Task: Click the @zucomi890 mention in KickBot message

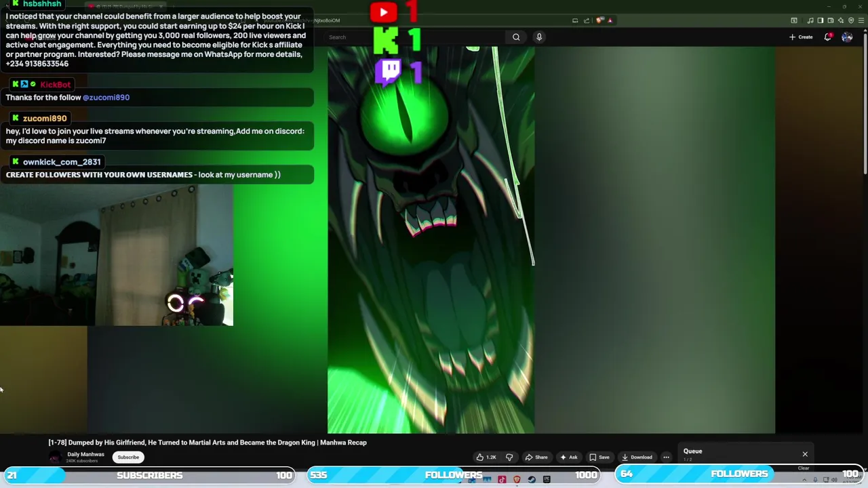Action: coord(106,98)
